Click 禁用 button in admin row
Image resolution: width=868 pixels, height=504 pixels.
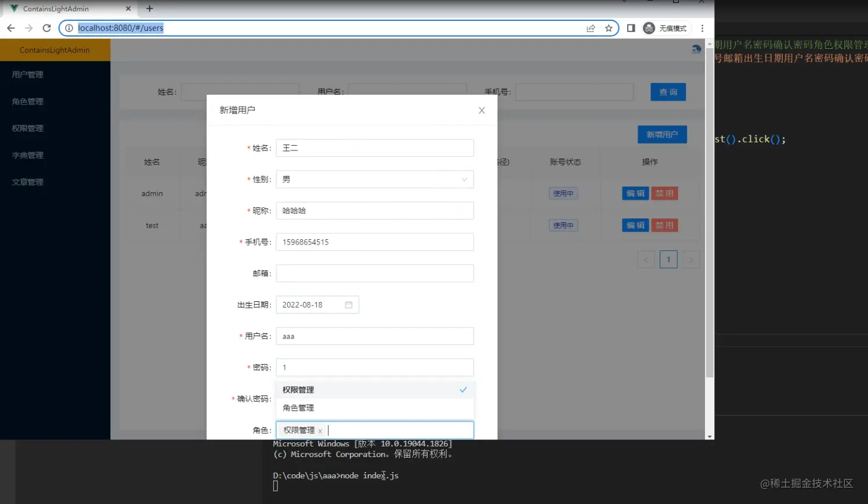tap(665, 193)
